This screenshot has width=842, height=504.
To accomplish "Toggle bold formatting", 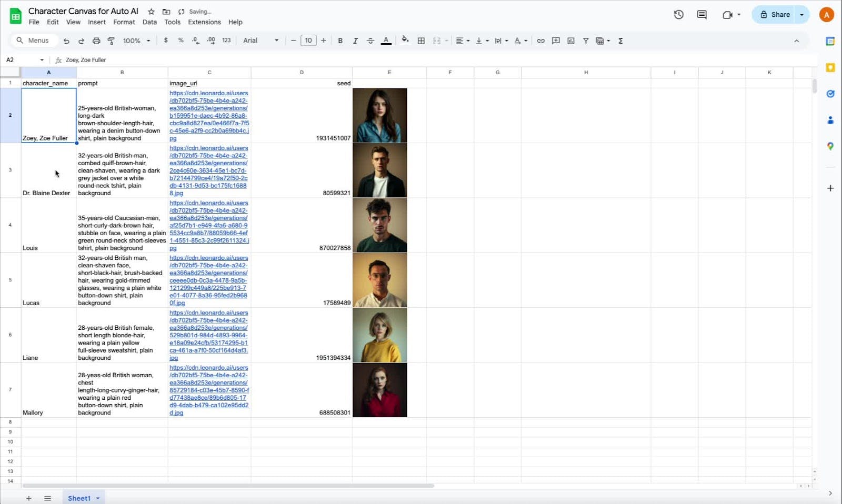I will coord(340,41).
